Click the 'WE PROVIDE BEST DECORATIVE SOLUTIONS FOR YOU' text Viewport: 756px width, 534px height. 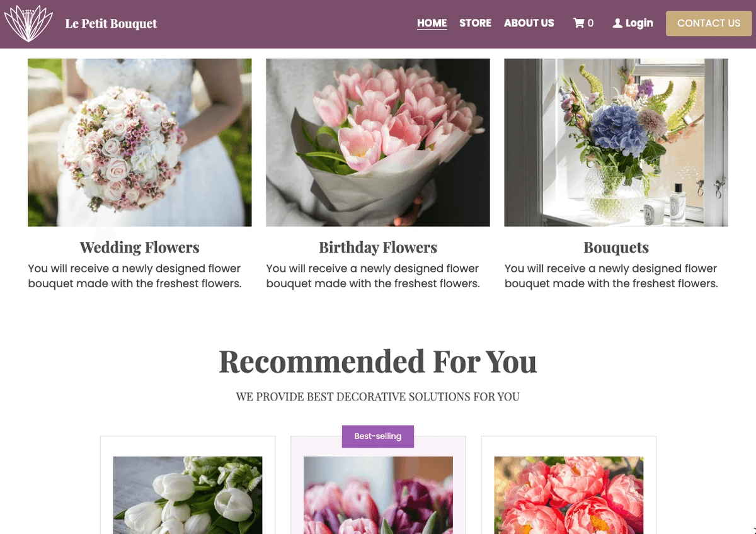point(378,397)
